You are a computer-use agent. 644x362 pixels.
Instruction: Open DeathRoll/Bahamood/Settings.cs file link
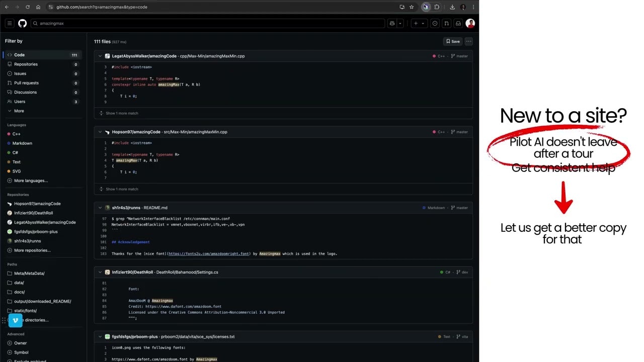click(187, 272)
